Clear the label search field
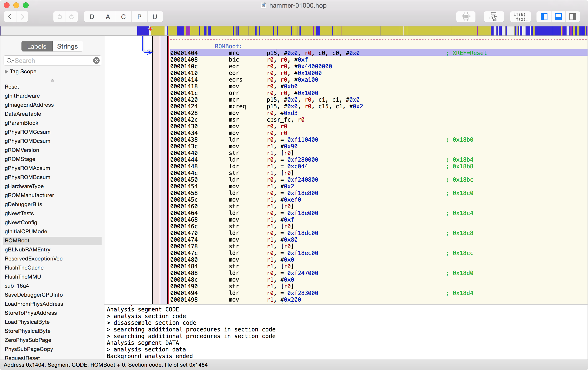The image size is (588, 370). (96, 60)
